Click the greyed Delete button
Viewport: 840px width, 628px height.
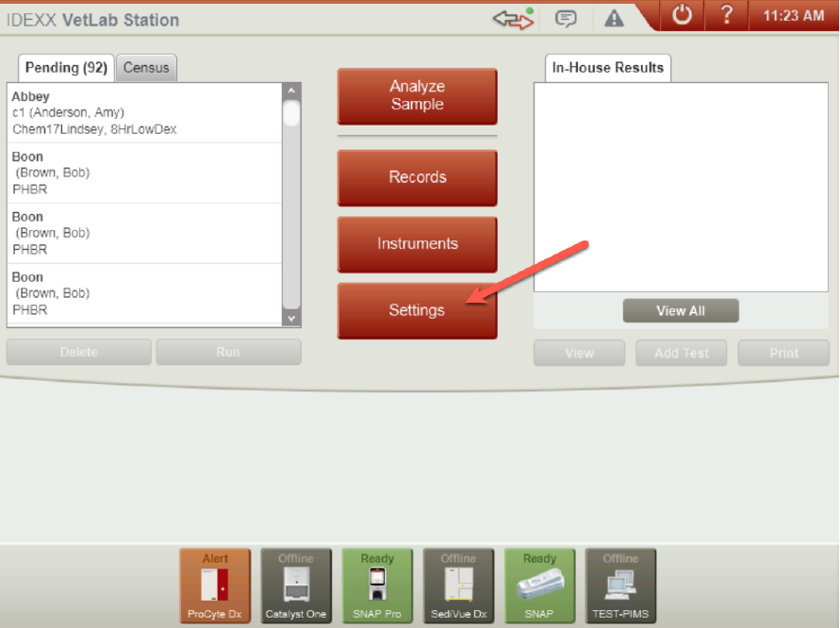[79, 352]
